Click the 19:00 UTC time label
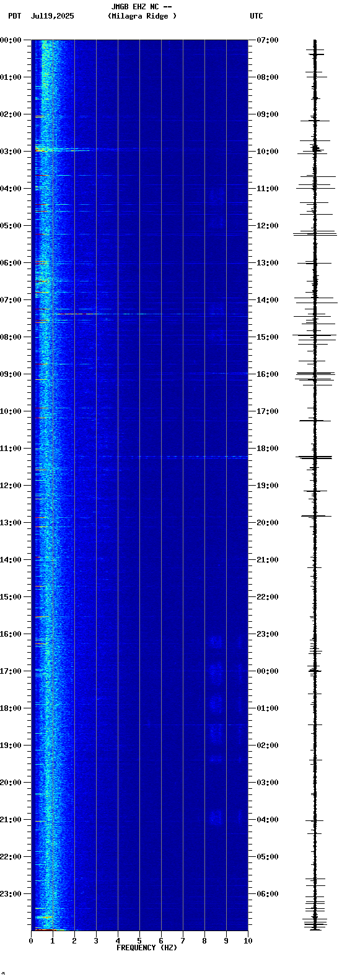This screenshot has width=342, height=980. (267, 486)
